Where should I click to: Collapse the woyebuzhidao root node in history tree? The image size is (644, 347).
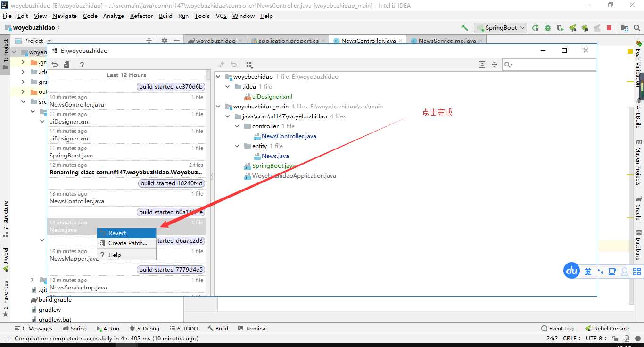click(x=218, y=76)
